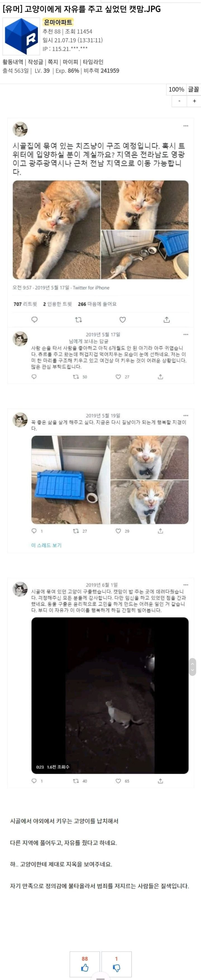Open the 타임라인 menu item
201x980 pixels.
93,62
